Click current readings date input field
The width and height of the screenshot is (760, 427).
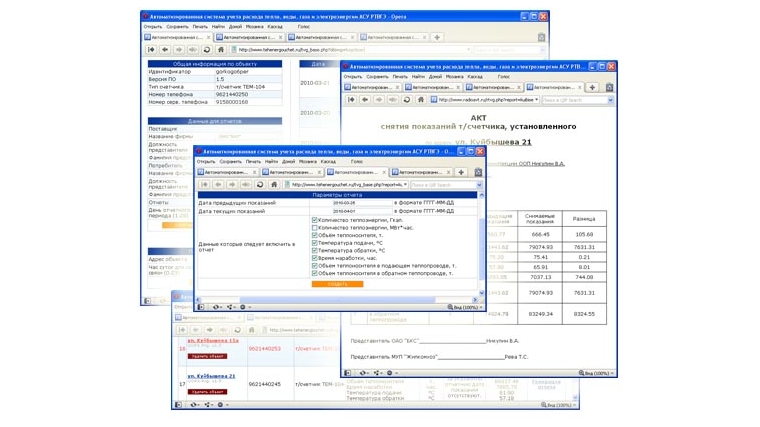pyautogui.click(x=351, y=211)
